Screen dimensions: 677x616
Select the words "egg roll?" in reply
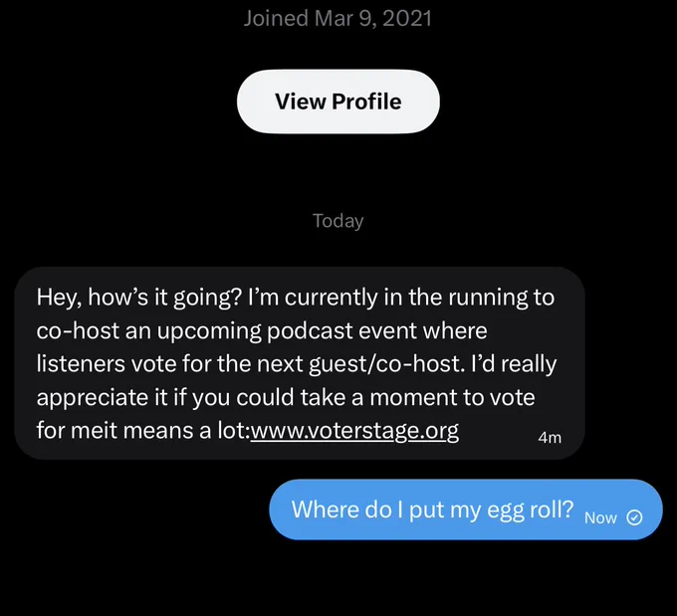coord(531,510)
